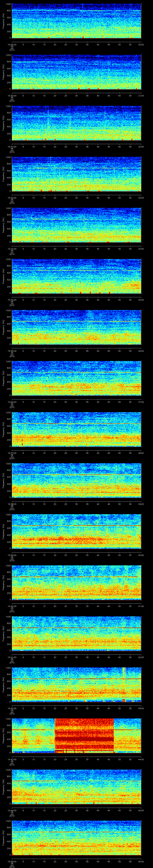Click the 19:37:00 start time label
The width and height of the screenshot is (153, 868).
pyautogui.click(x=12, y=453)
